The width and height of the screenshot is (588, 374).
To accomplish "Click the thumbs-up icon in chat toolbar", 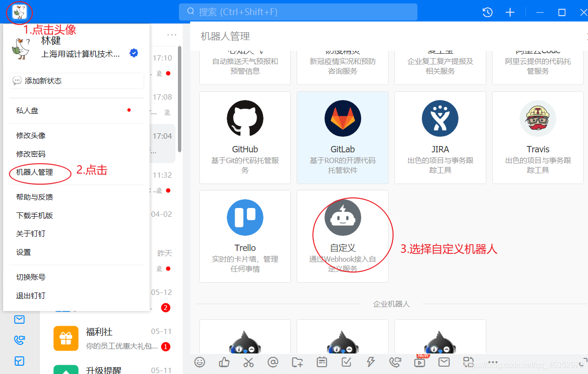I will pyautogui.click(x=224, y=362).
